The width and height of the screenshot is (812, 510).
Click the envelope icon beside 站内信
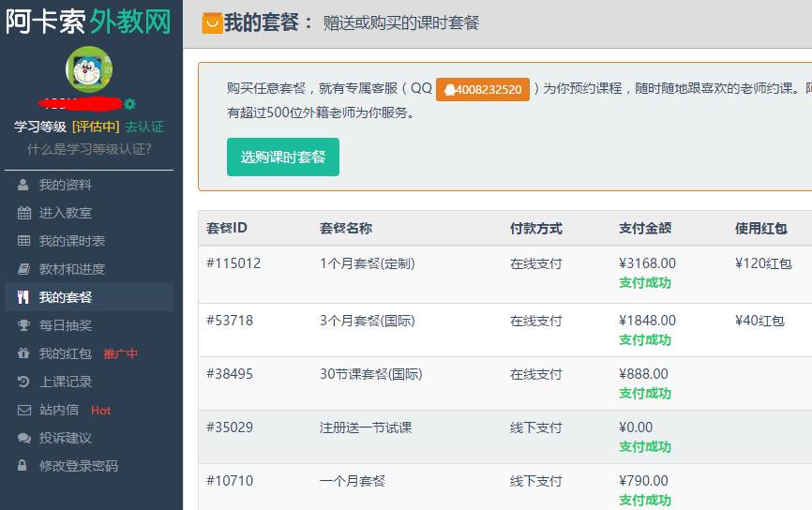coord(23,410)
